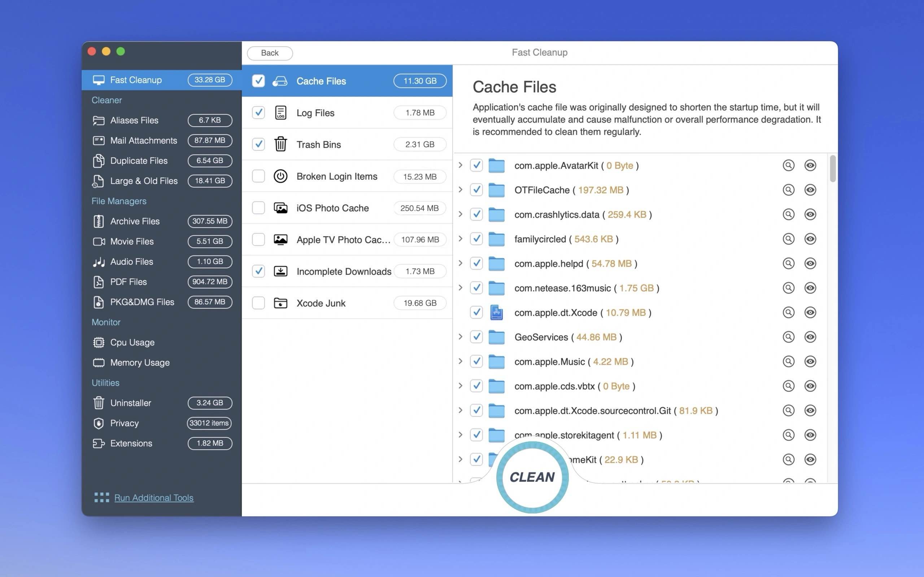Enable the Xcode Junk checkbox

click(258, 303)
